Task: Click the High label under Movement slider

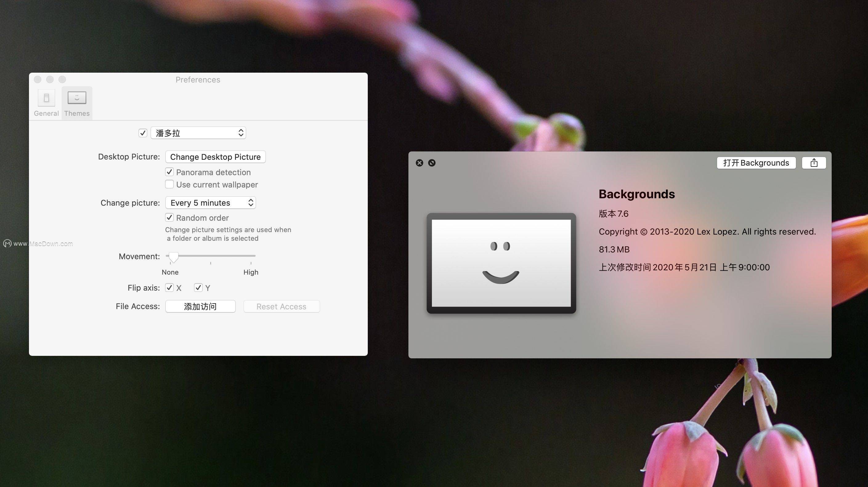Action: (x=251, y=272)
